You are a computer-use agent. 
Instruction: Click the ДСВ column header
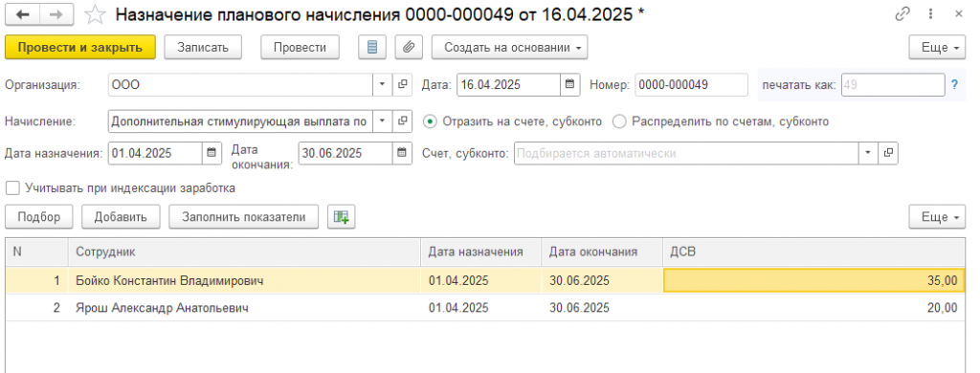(813, 252)
